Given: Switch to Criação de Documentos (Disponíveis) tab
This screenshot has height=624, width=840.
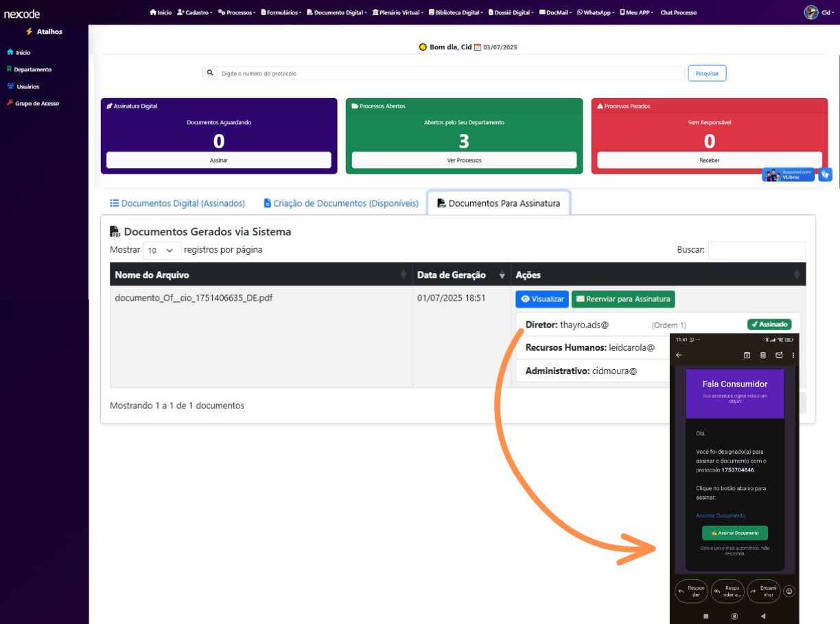Looking at the screenshot, I should (x=340, y=203).
